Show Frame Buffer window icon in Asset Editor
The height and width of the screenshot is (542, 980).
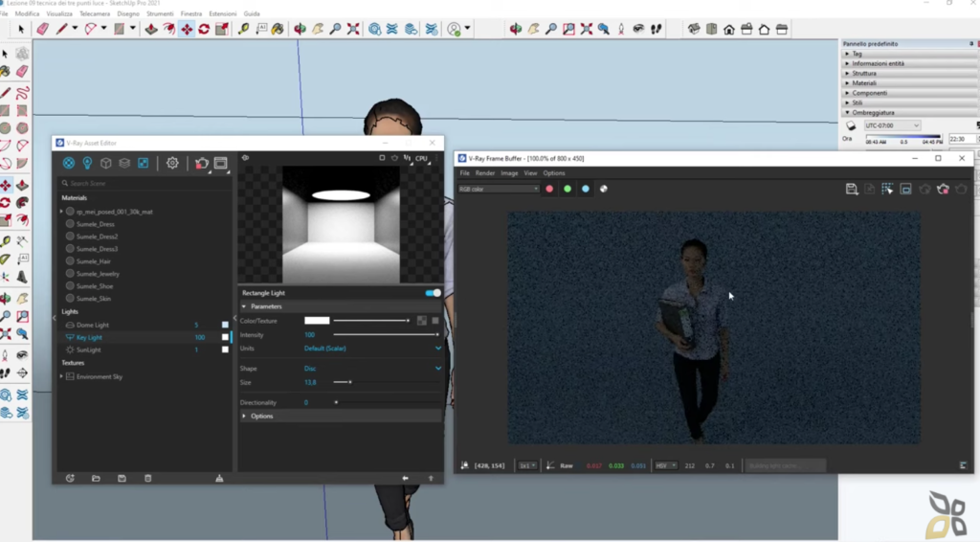click(221, 163)
